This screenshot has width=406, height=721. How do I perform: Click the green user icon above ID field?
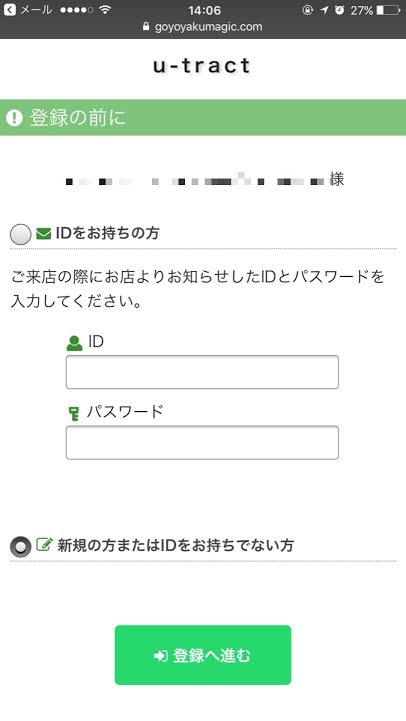74,343
